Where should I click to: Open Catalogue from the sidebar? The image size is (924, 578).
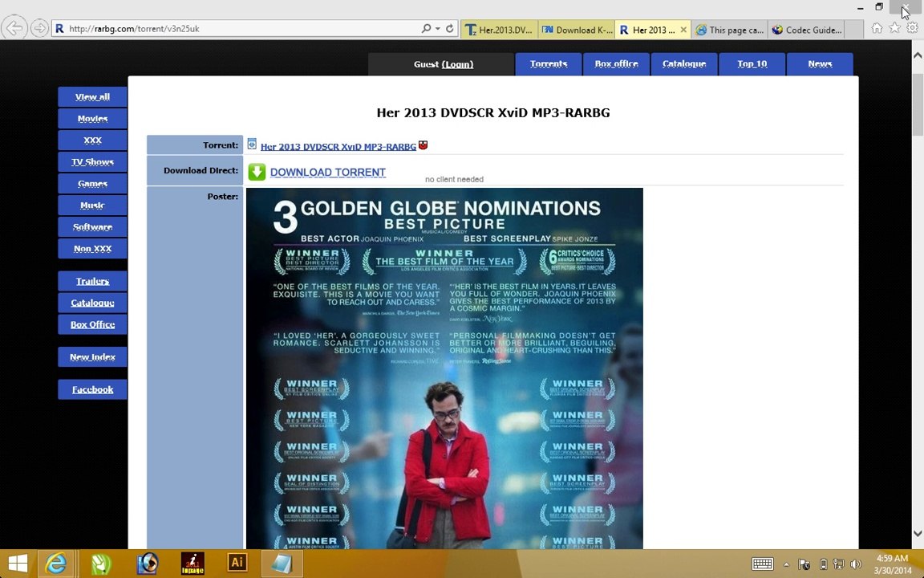coord(92,303)
